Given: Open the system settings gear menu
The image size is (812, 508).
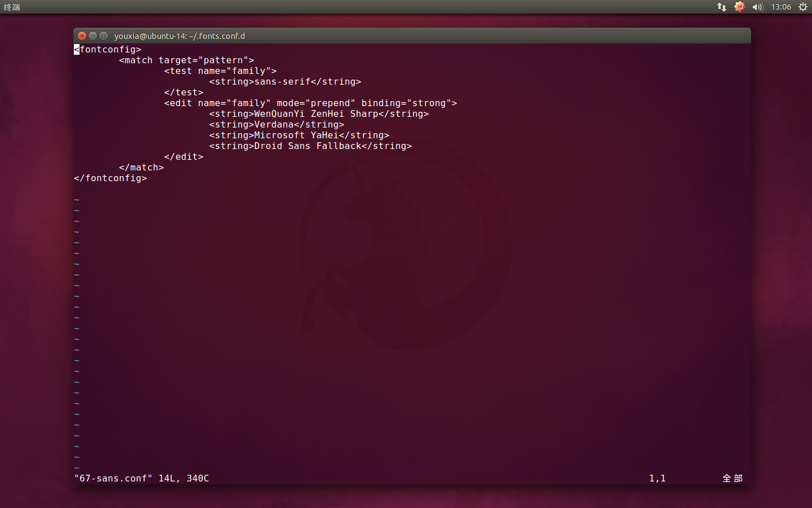Looking at the screenshot, I should click(803, 7).
